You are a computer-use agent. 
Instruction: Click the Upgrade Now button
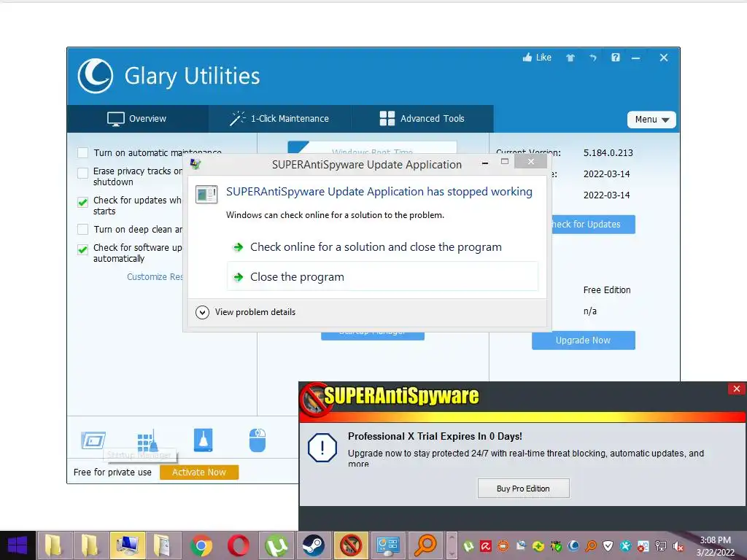click(x=583, y=341)
